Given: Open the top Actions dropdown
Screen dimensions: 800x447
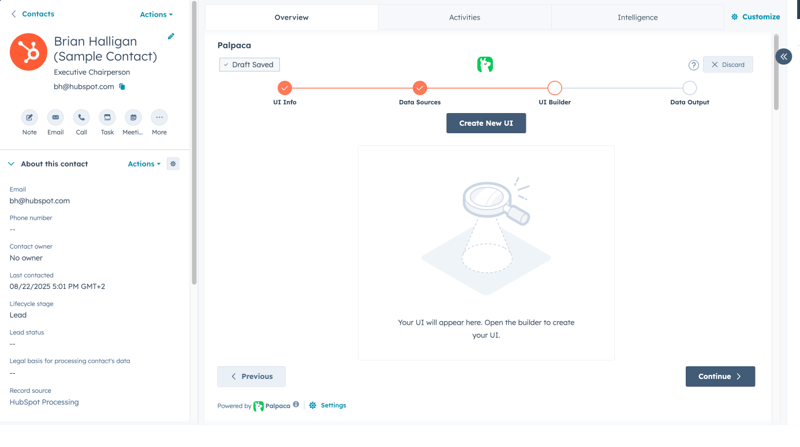Looking at the screenshot, I should (x=156, y=15).
